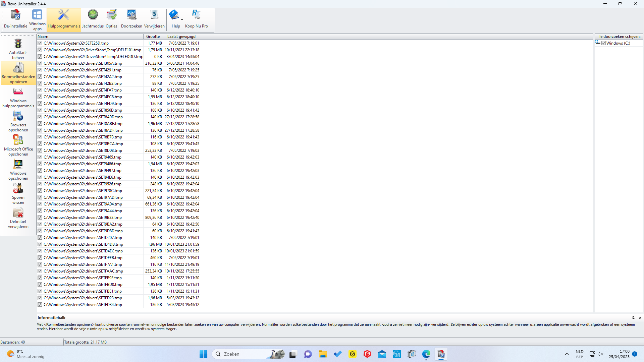
Task: Start scan with Doorzoeken button
Action: click(131, 19)
